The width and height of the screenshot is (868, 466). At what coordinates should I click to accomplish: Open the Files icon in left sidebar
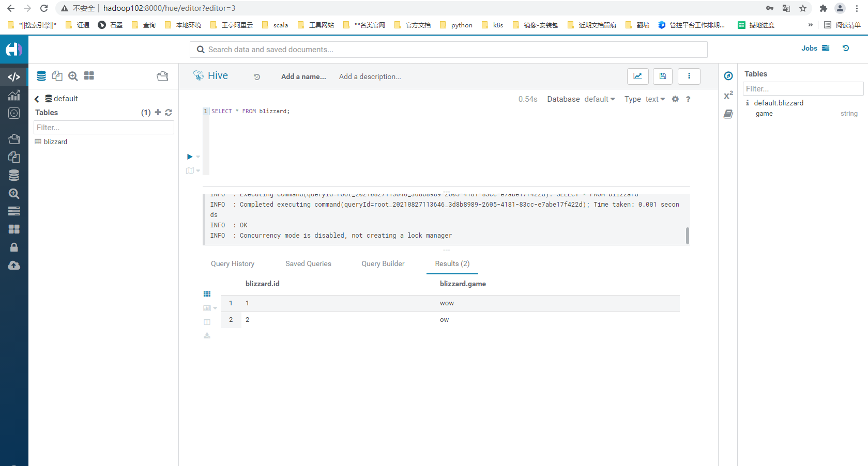click(14, 138)
